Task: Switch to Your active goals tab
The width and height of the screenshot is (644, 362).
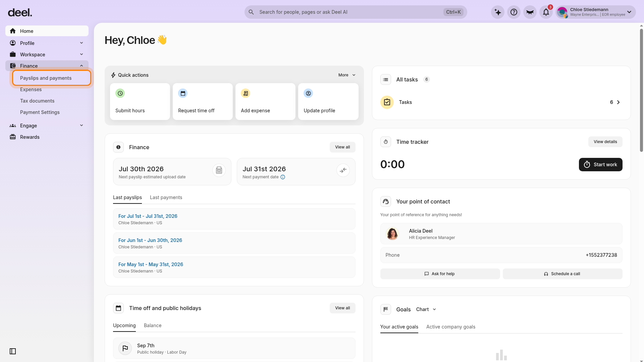Action: 399,327
